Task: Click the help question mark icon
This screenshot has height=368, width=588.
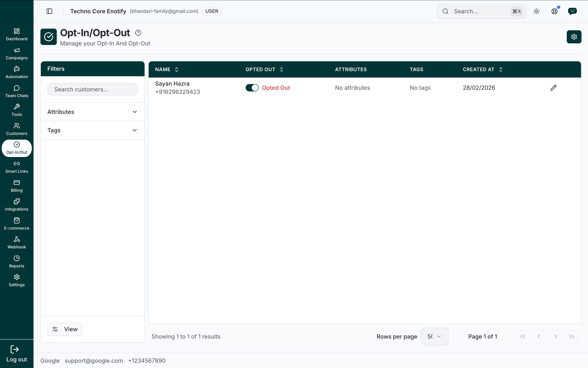Action: 138,33
